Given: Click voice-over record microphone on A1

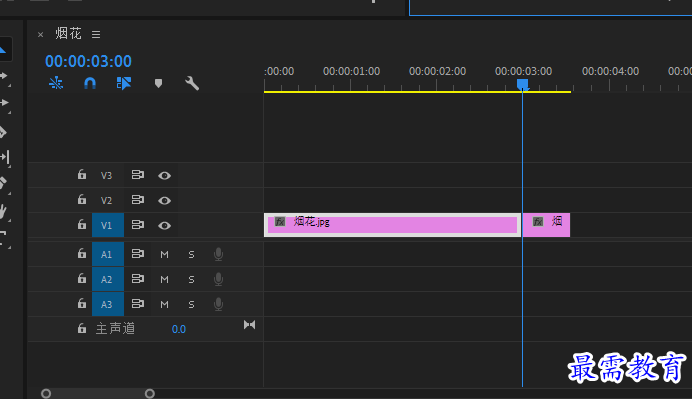Looking at the screenshot, I should 218,254.
